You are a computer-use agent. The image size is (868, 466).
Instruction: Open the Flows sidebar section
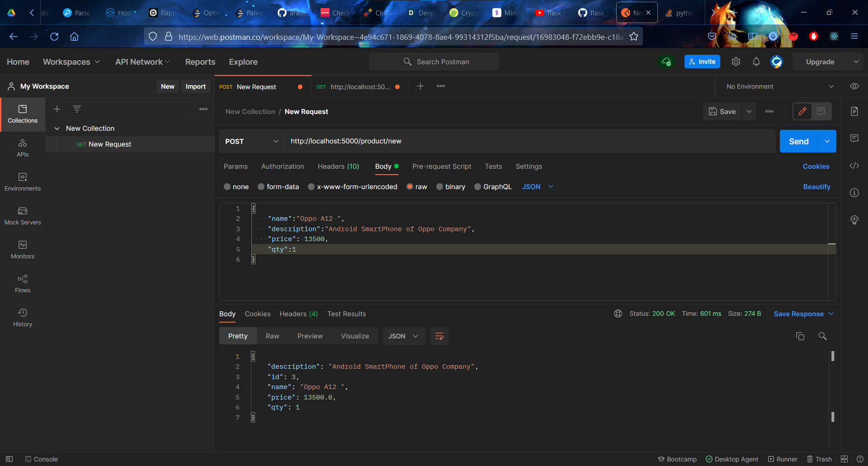tap(23, 284)
